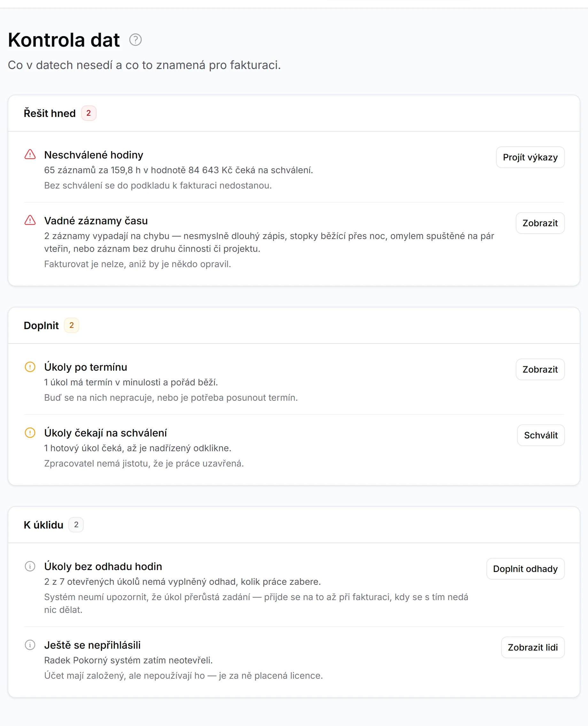Viewport: 588px width, 726px height.
Task: Click the red warning triangle next to Vadné záznamy času
Action: tap(30, 220)
